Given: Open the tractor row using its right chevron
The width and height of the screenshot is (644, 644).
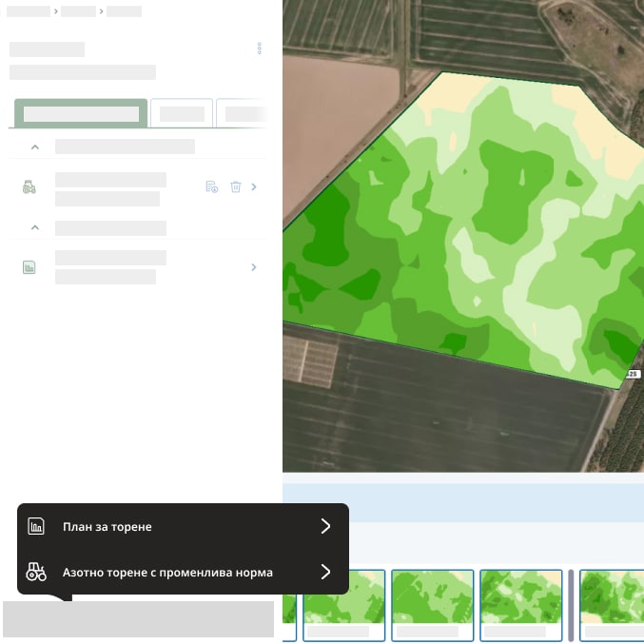Looking at the screenshot, I should tap(254, 187).
